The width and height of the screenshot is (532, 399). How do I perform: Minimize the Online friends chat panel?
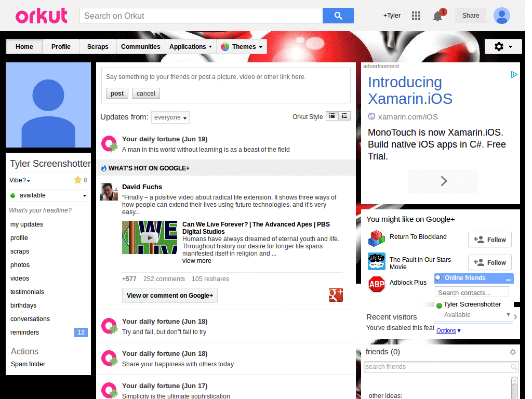point(508,279)
